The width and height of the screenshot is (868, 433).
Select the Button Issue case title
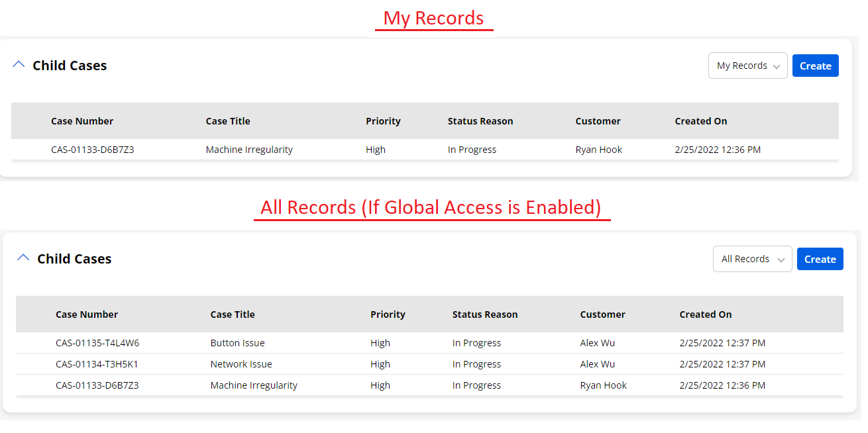[x=237, y=343]
